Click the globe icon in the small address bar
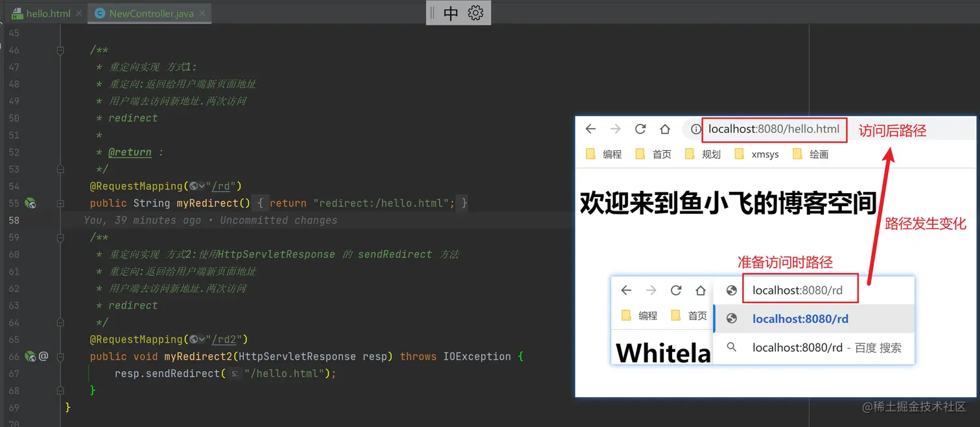Screen dimensions: 980x427 (732, 290)
